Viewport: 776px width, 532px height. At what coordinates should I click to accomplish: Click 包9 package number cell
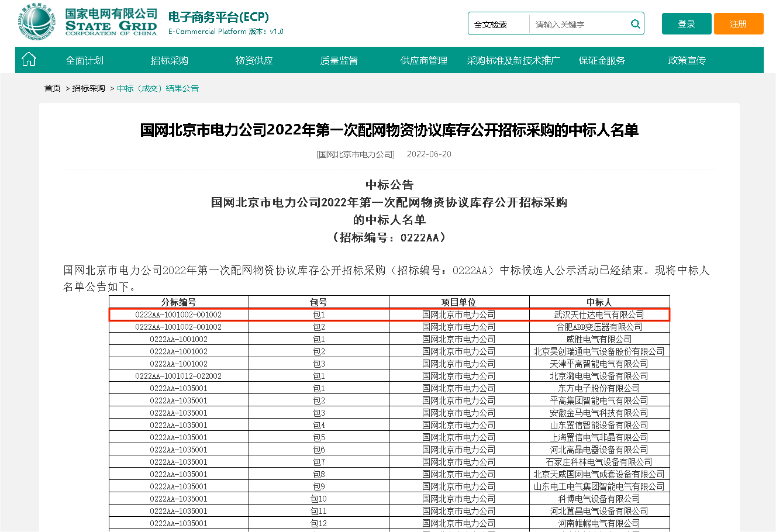(x=319, y=486)
